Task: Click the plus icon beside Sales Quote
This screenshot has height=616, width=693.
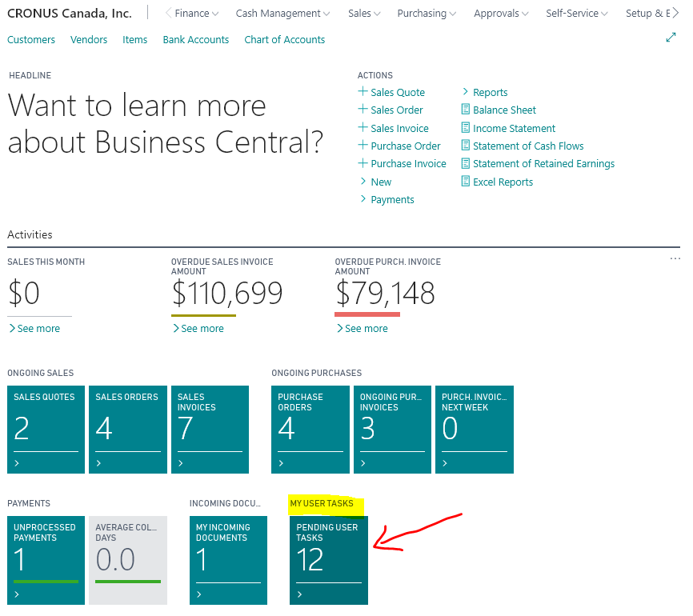Action: [x=363, y=91]
